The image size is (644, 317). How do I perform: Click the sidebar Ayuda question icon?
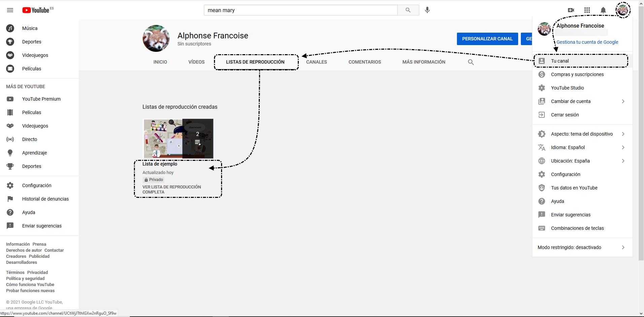click(x=10, y=212)
